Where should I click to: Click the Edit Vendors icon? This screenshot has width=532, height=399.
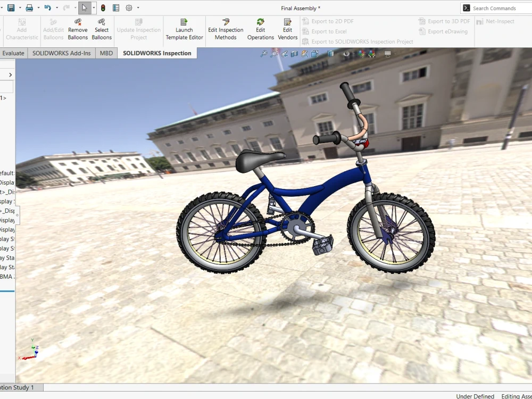click(287, 29)
